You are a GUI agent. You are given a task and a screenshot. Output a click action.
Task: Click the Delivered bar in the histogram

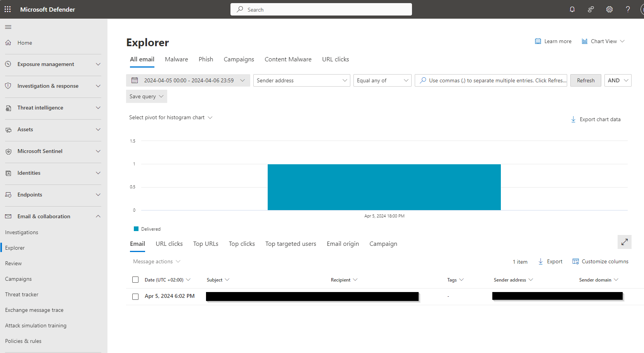[x=384, y=187]
